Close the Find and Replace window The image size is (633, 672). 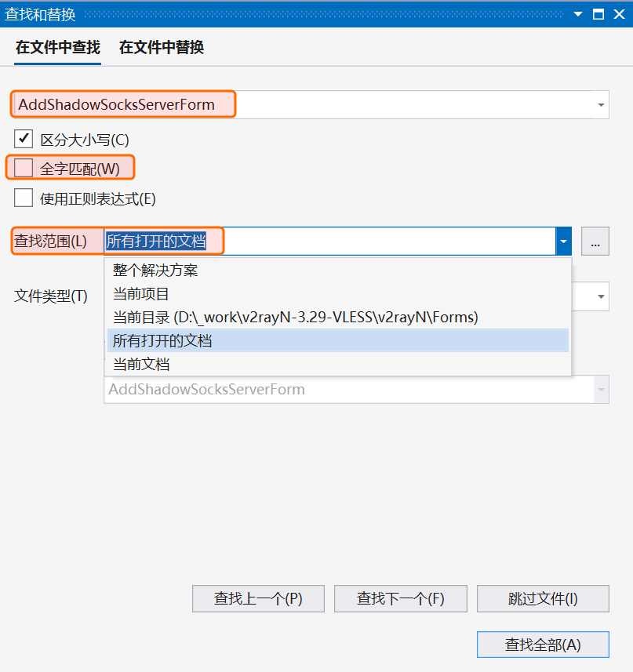pyautogui.click(x=619, y=14)
